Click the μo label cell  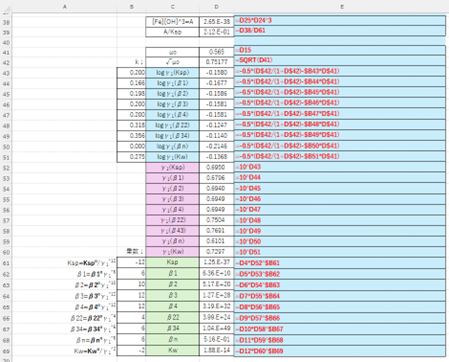pos(172,52)
